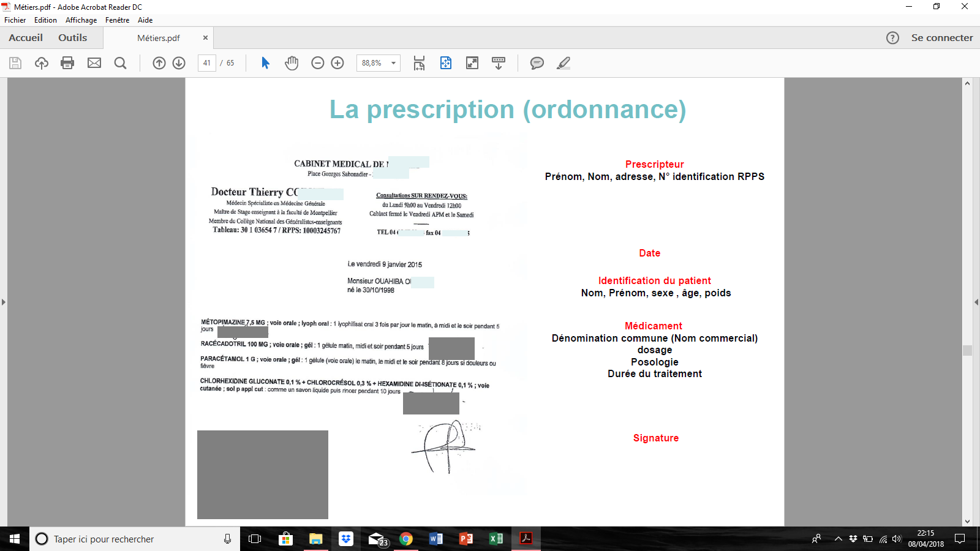Click the Print file icon
The width and height of the screenshot is (980, 551).
click(x=67, y=63)
